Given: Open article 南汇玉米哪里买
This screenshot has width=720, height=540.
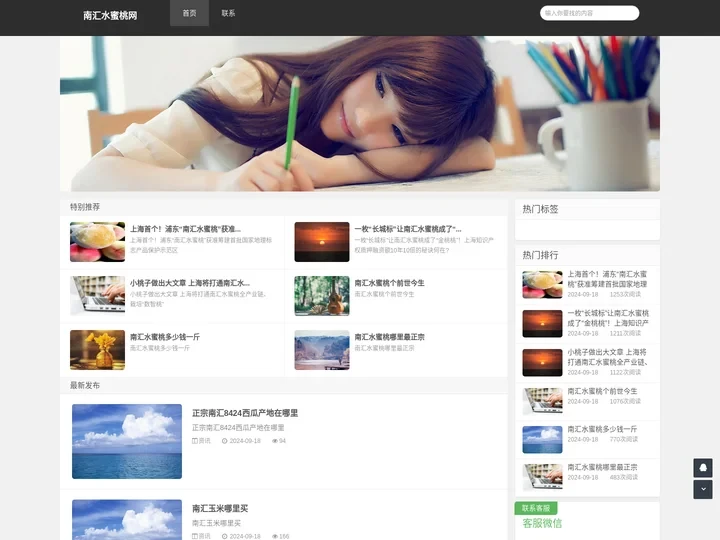Looking at the screenshot, I should point(220,509).
